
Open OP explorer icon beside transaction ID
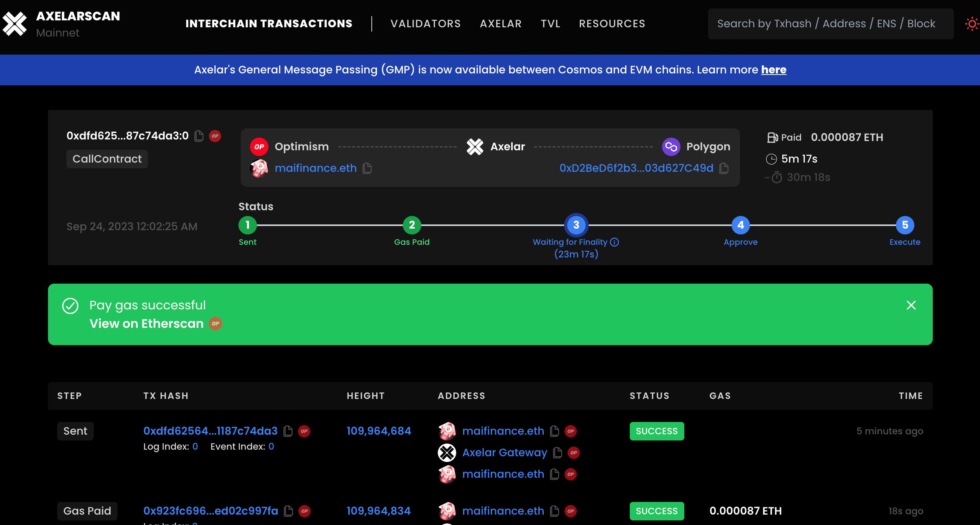215,136
